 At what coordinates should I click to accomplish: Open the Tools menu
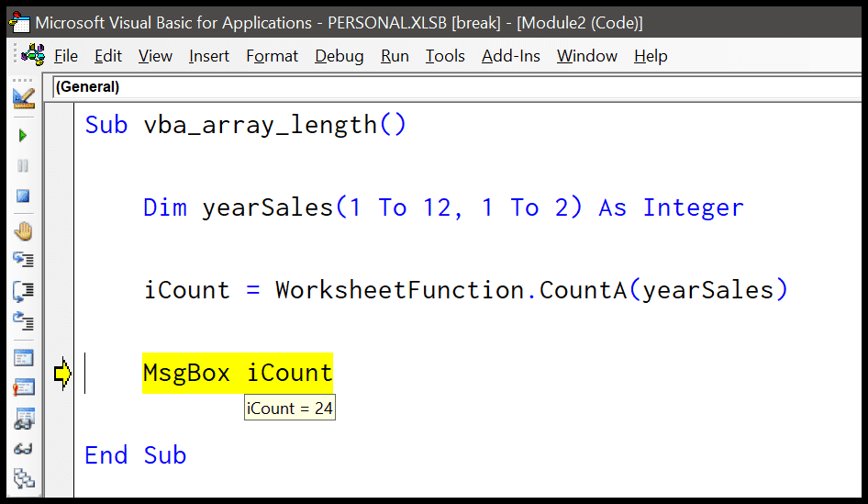pyautogui.click(x=445, y=56)
